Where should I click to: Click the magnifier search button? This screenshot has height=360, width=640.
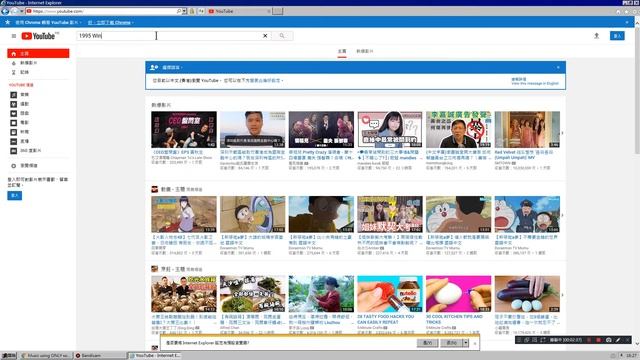coord(282,36)
